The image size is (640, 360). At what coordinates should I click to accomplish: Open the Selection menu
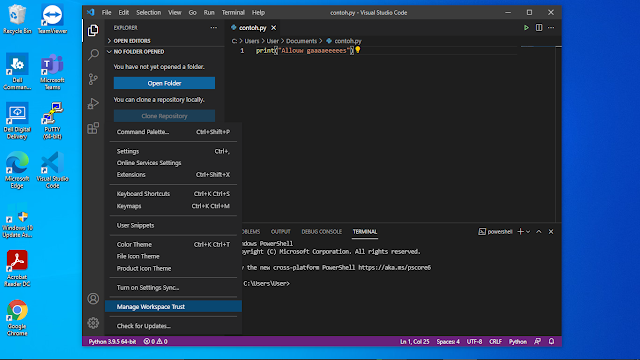click(x=149, y=12)
